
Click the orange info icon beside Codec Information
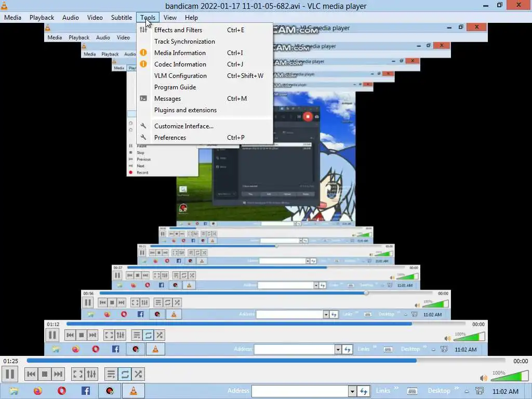[x=143, y=64]
